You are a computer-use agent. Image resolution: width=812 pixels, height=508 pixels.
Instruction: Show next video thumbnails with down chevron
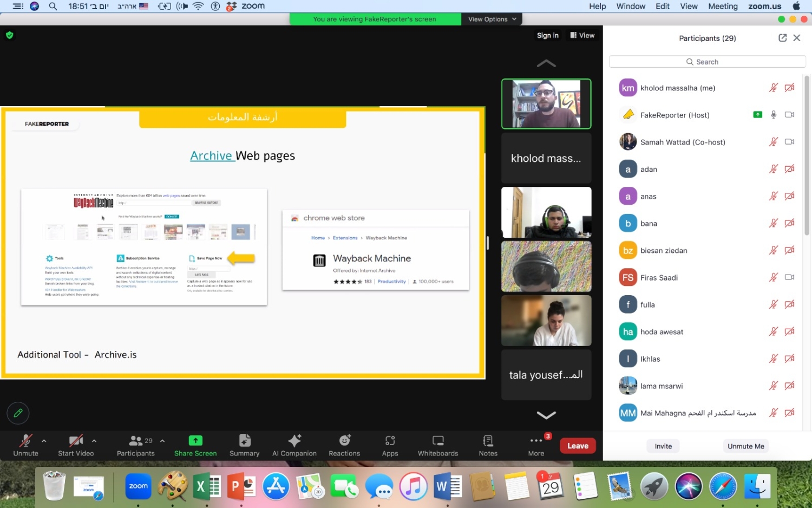[546, 415]
